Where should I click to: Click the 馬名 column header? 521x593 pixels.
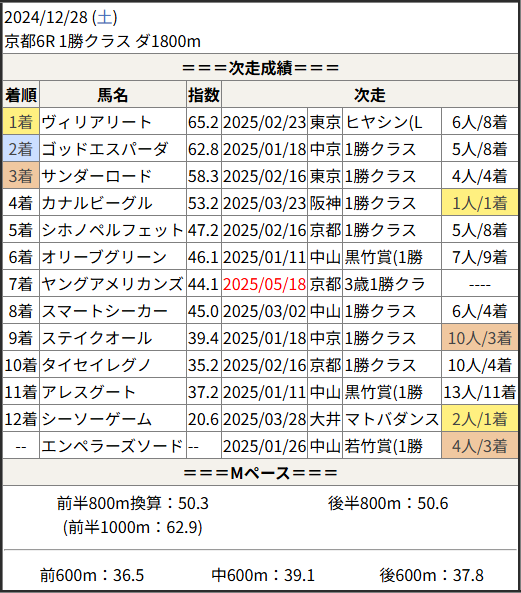113,95
